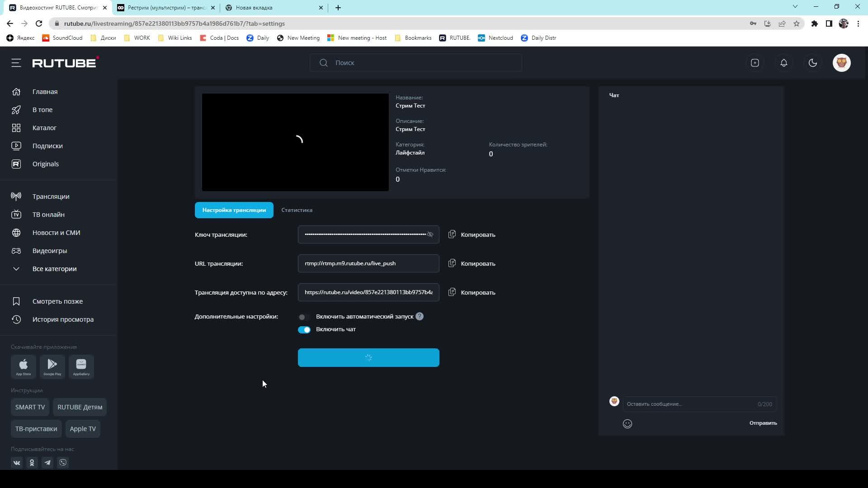Screen dimensions: 868x488
Task: Click the upload video plus icon
Action: click(755, 63)
